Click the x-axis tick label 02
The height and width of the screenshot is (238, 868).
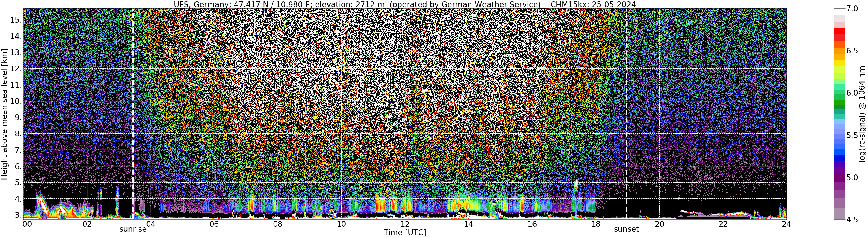87,224
